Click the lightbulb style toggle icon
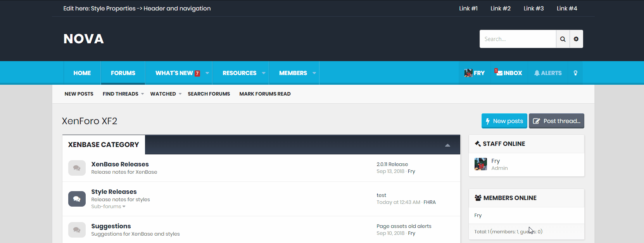The image size is (644, 243). coord(575,73)
